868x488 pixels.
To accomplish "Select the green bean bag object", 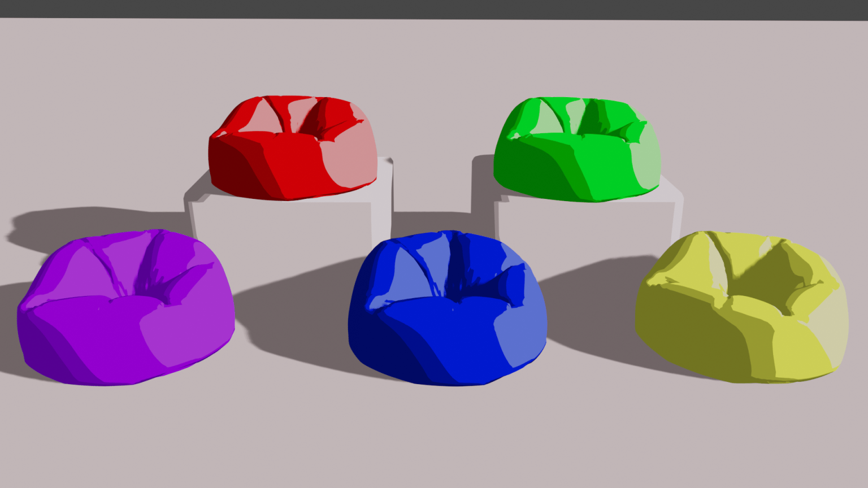I will (578, 149).
